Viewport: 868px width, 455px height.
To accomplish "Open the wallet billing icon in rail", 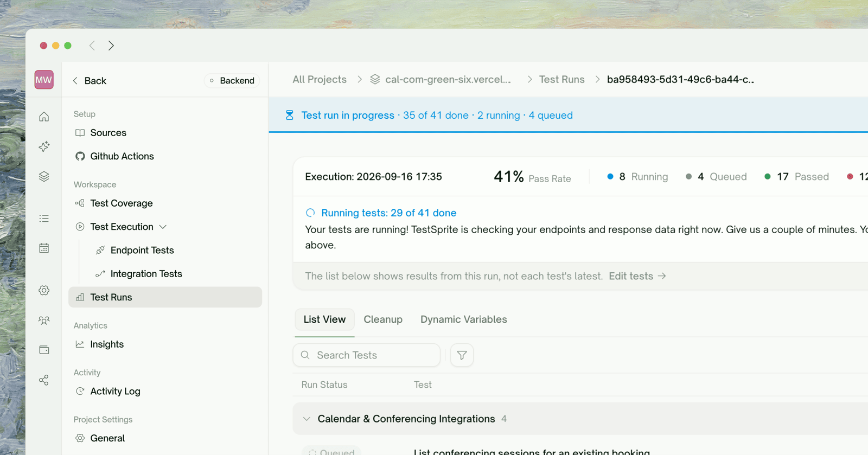I will (44, 350).
